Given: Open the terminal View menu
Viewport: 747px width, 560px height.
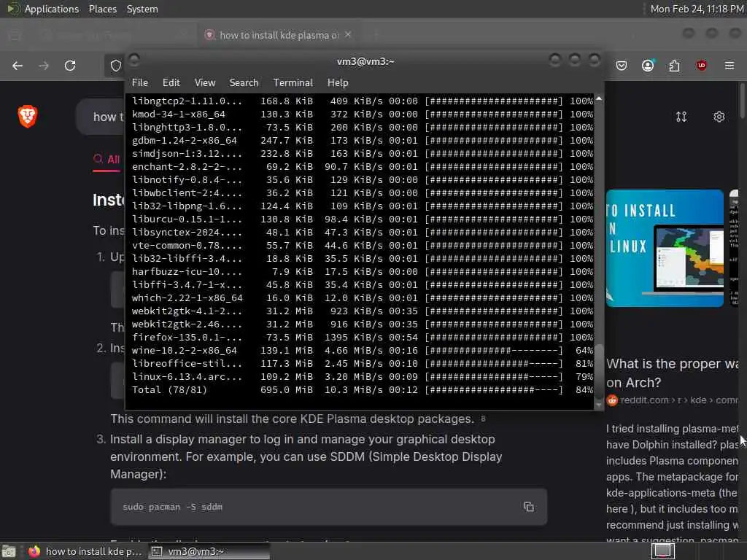Looking at the screenshot, I should [x=205, y=83].
